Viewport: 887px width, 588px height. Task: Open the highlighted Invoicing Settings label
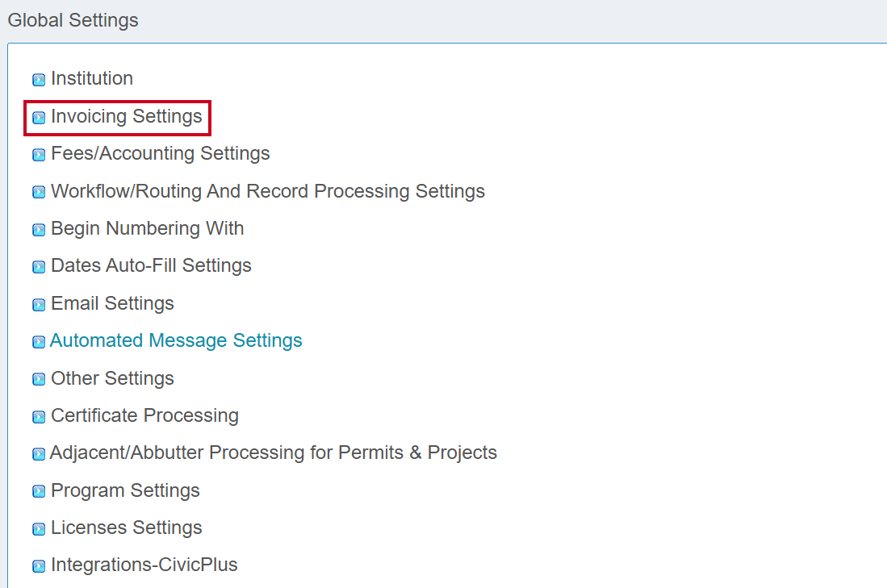(126, 116)
